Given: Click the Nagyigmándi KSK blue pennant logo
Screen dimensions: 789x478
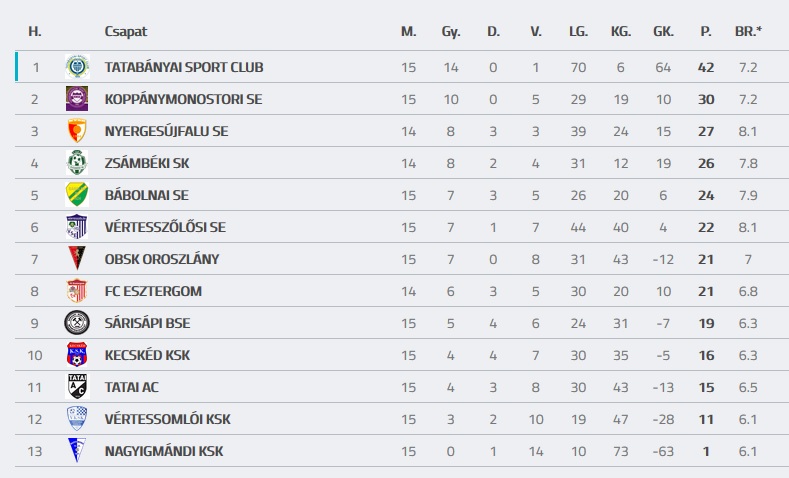Looking at the screenshot, I should (x=77, y=451).
